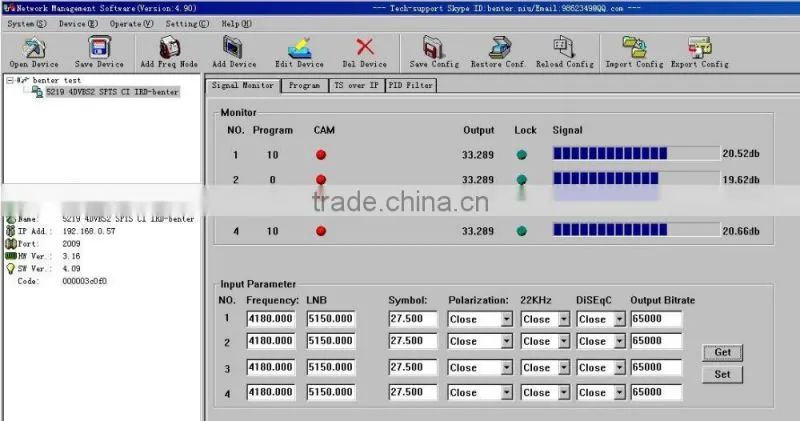The height and width of the screenshot is (421, 800).
Task: Open the Polarization dropdown for input 2
Action: pyautogui.click(x=506, y=341)
